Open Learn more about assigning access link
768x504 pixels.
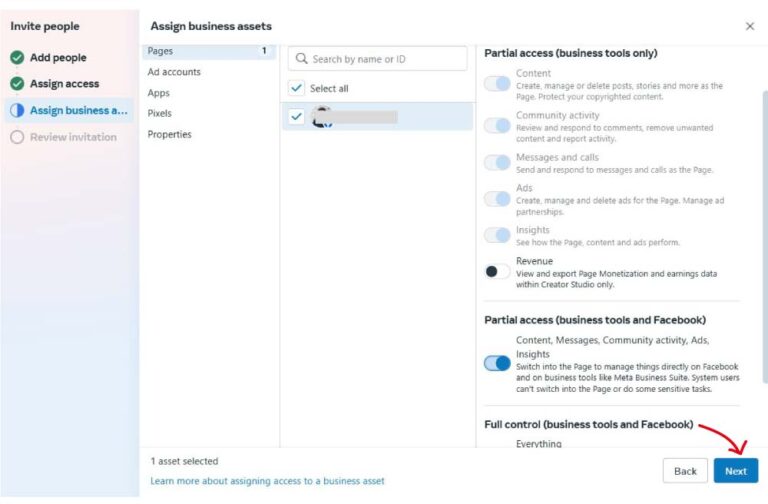click(x=267, y=481)
